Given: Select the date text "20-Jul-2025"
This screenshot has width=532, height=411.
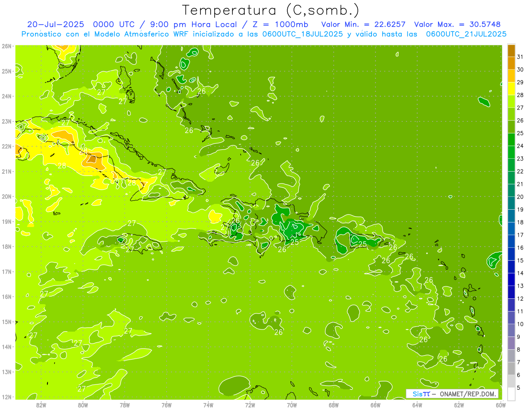Looking at the screenshot, I should [55, 24].
